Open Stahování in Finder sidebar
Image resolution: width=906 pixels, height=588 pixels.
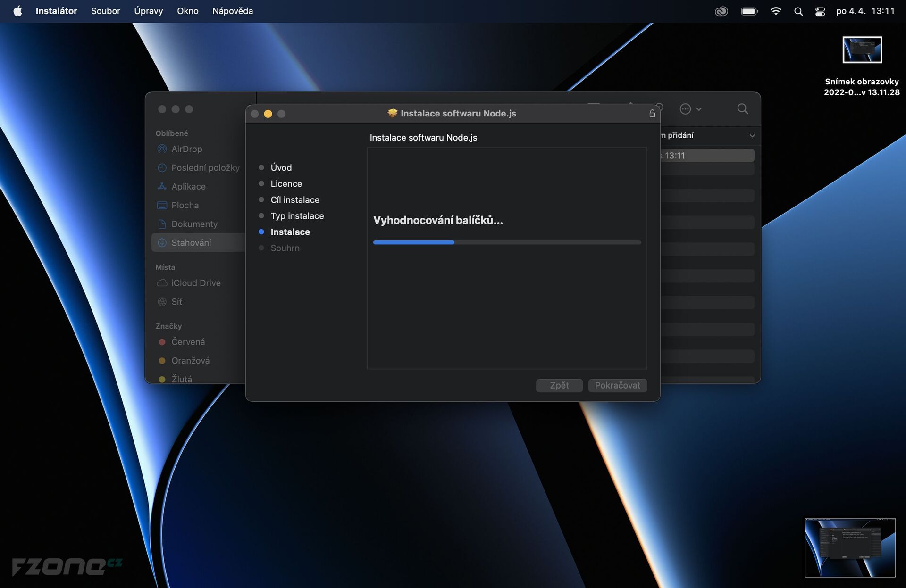coord(198,242)
